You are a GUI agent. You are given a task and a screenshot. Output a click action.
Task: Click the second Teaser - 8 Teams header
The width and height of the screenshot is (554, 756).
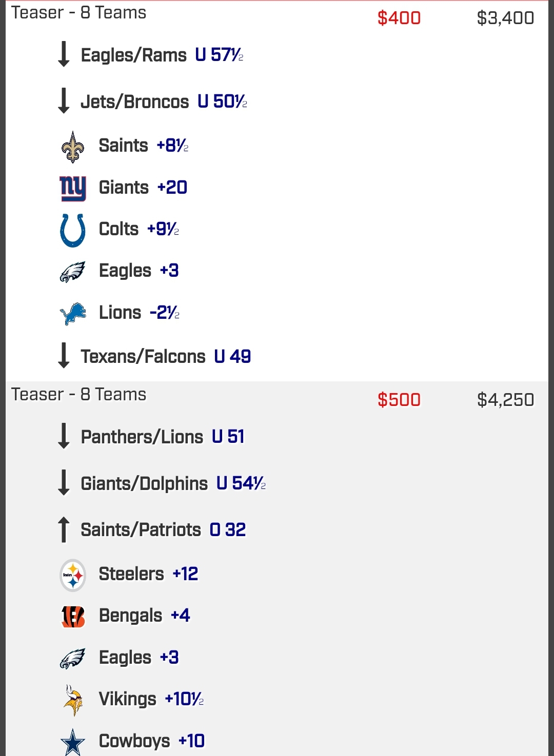(79, 395)
